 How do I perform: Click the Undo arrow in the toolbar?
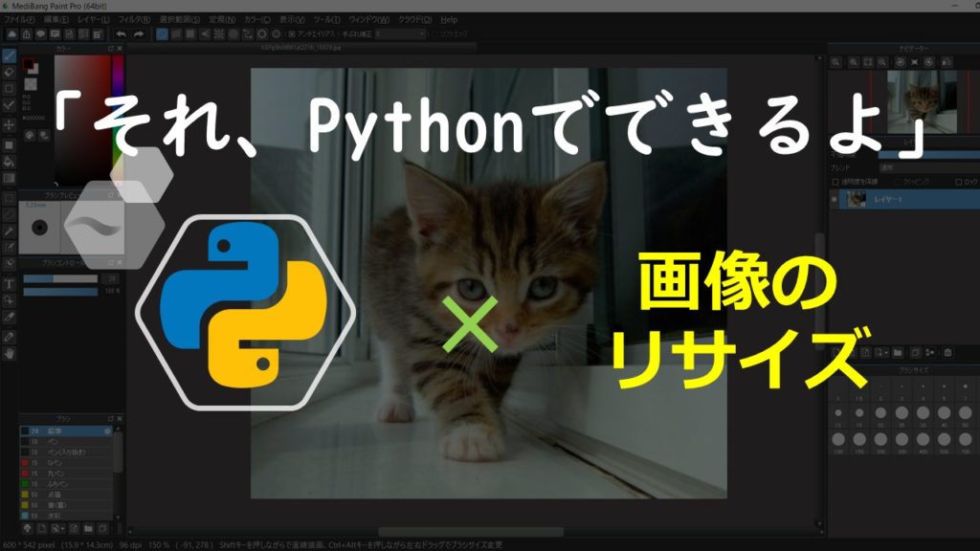coord(122,35)
